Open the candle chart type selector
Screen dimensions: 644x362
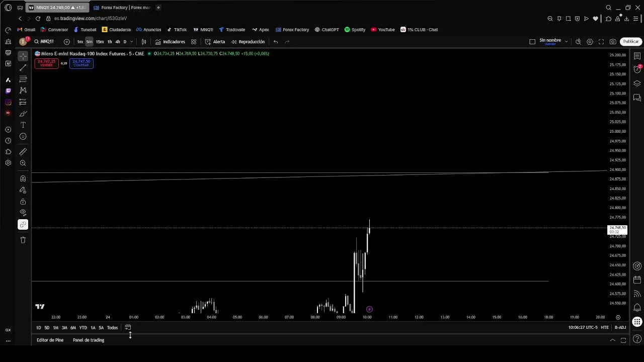144,42
